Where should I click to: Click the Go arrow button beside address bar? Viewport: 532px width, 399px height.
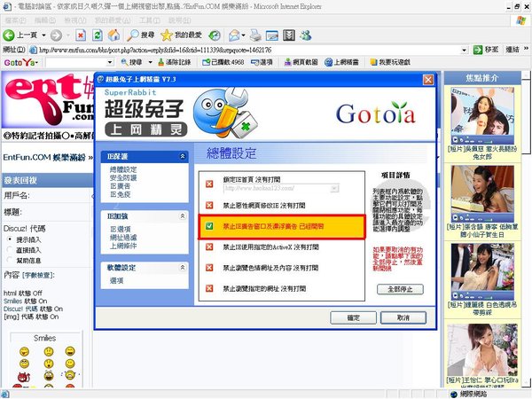click(478, 50)
